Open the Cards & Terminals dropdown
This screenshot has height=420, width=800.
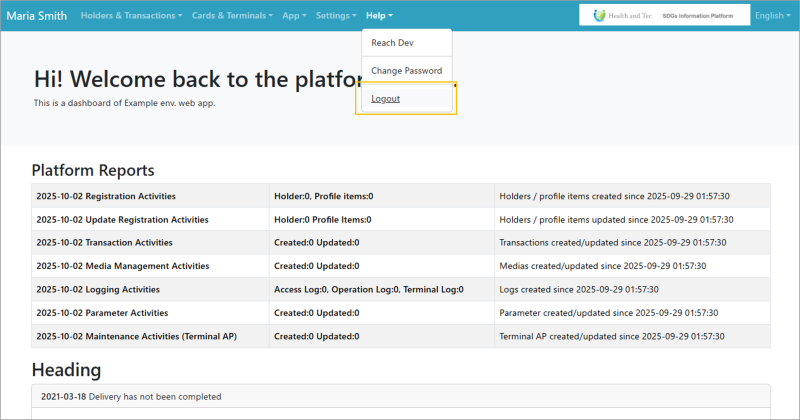click(232, 16)
